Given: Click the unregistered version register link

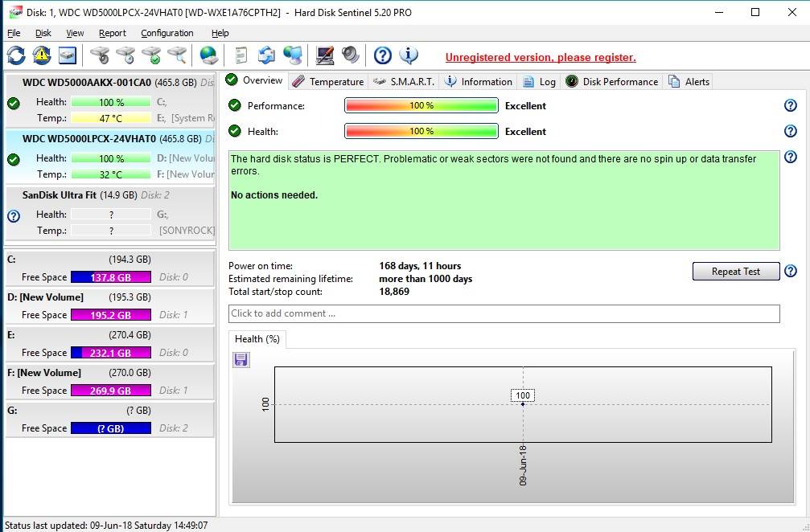Looking at the screenshot, I should point(541,57).
